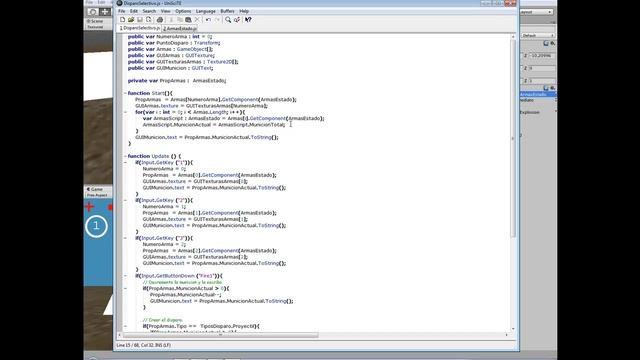Click the Redo arrow icon
The height and width of the screenshot is (360, 640).
[x=217, y=20]
